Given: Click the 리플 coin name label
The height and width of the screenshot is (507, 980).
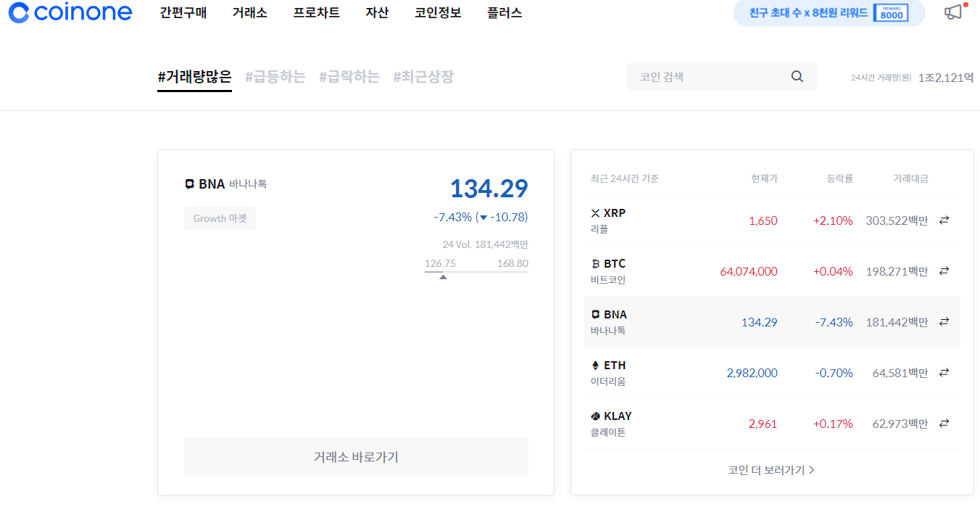Looking at the screenshot, I should pyautogui.click(x=599, y=229).
